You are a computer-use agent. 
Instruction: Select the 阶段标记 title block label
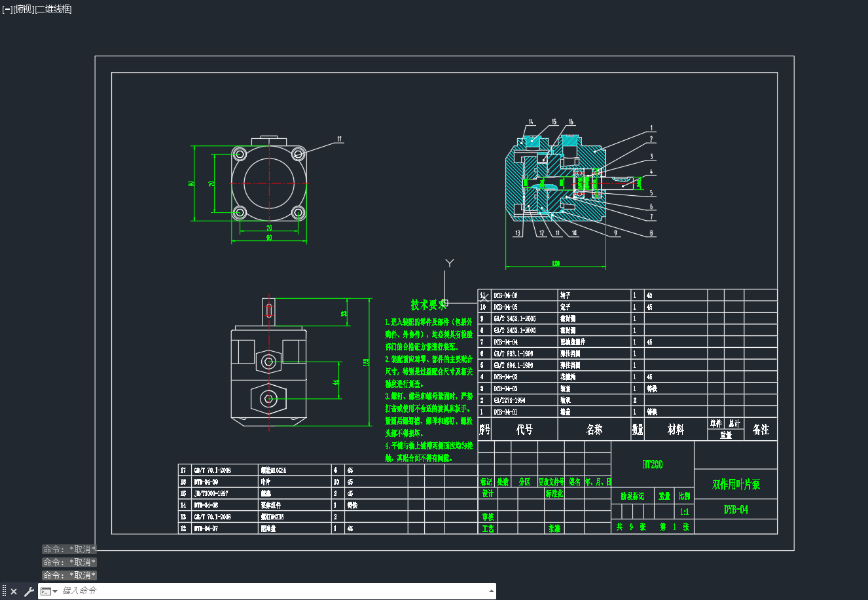coord(632,497)
